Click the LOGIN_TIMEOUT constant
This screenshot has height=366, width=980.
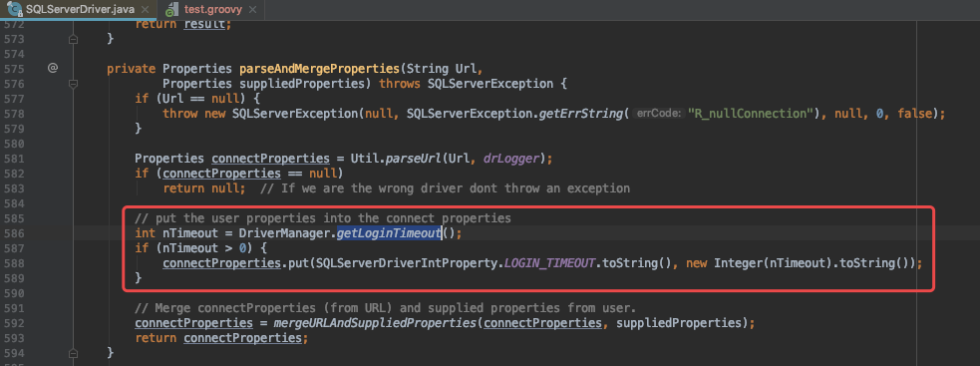(x=548, y=263)
